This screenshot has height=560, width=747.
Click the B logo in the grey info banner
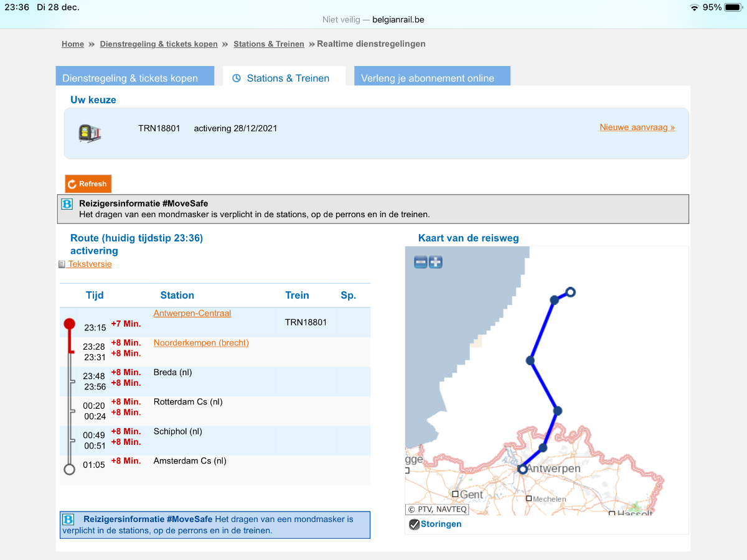tap(67, 204)
